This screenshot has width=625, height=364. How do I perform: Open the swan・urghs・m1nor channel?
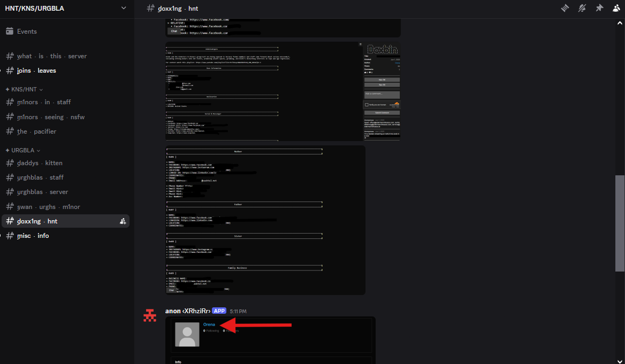coord(66,207)
